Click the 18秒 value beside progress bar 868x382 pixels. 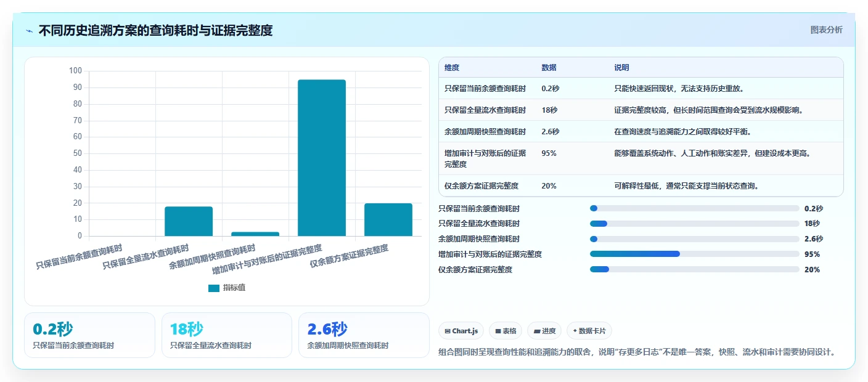(x=812, y=224)
